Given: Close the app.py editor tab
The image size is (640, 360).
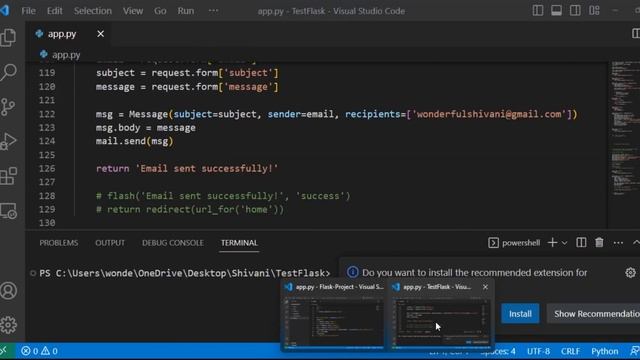Looking at the screenshot, I should click(x=100, y=34).
